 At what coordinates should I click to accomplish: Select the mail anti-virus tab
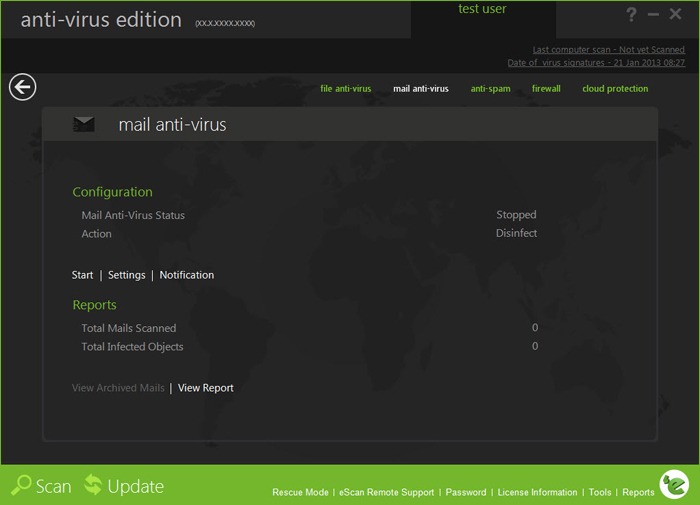tap(421, 88)
